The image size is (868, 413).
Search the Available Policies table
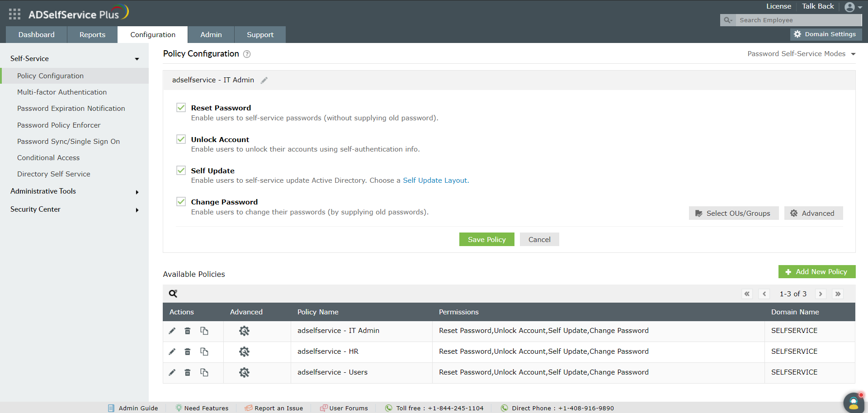click(x=173, y=294)
